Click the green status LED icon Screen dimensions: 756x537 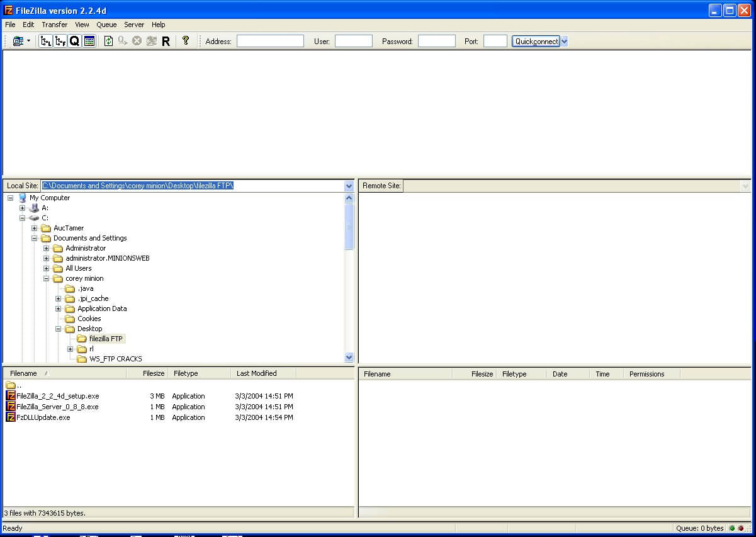tap(732, 528)
